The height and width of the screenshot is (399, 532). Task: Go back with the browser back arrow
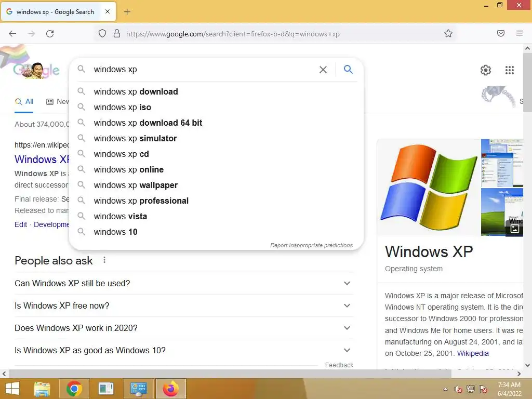(x=12, y=34)
